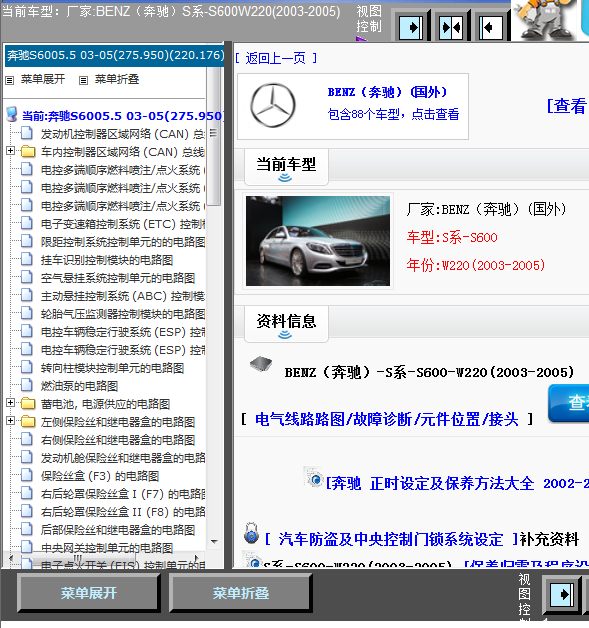Open 发动机控制器区域网络 (CAN) 总线 item
Image resolution: width=589 pixels, height=628 pixels.
click(123, 134)
